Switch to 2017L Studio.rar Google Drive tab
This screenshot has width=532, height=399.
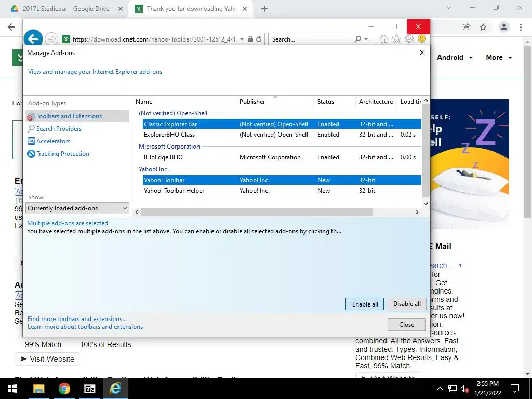point(66,9)
